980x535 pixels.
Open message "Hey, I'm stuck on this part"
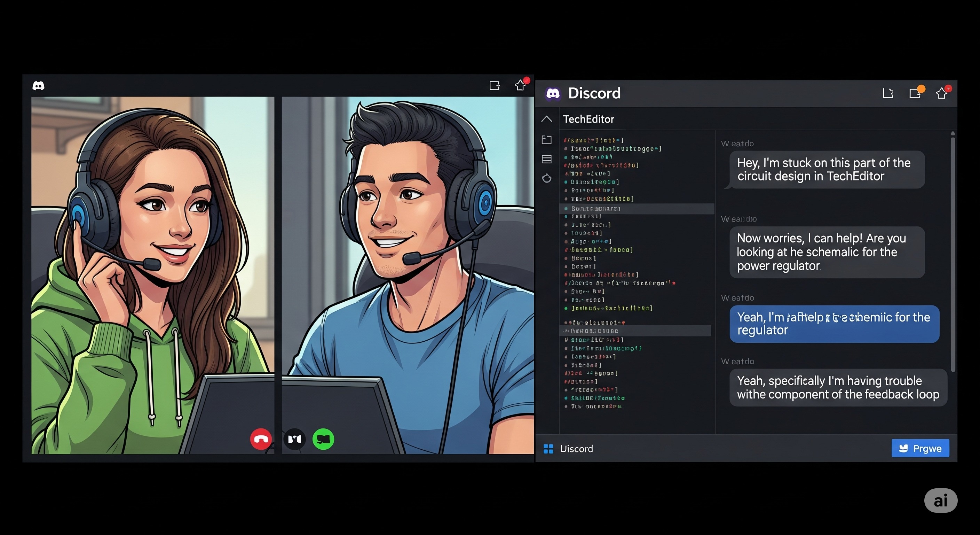coord(827,169)
